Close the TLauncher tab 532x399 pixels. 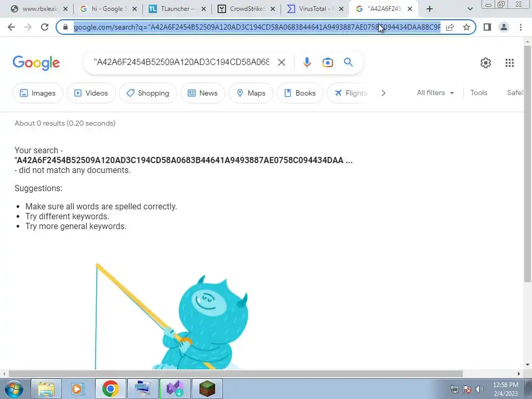point(203,9)
